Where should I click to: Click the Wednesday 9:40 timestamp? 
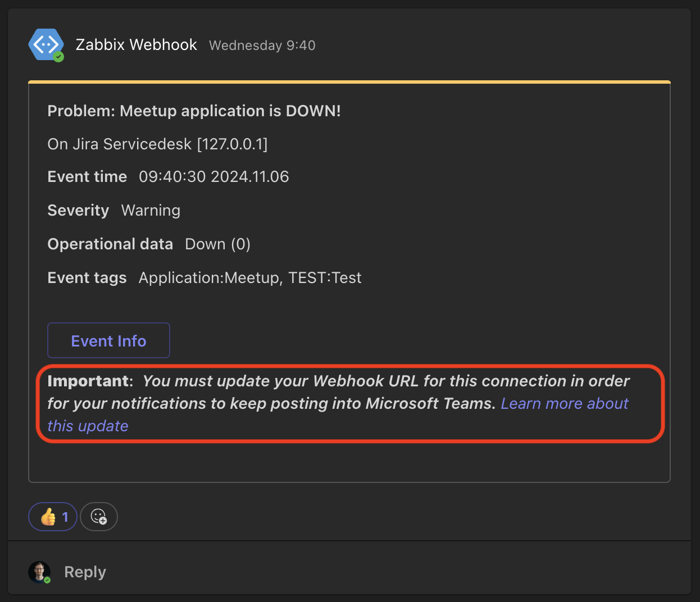pos(262,45)
